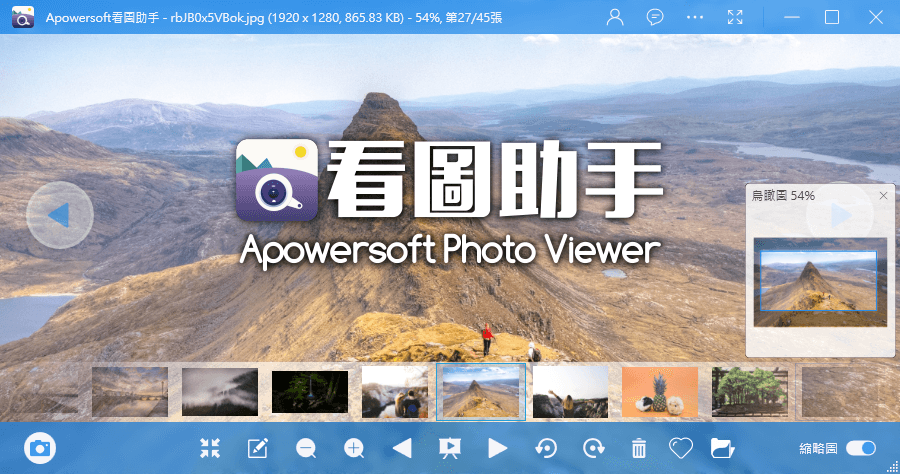Go to previous image in bottom toolbar
The image size is (900, 474).
tap(402, 448)
